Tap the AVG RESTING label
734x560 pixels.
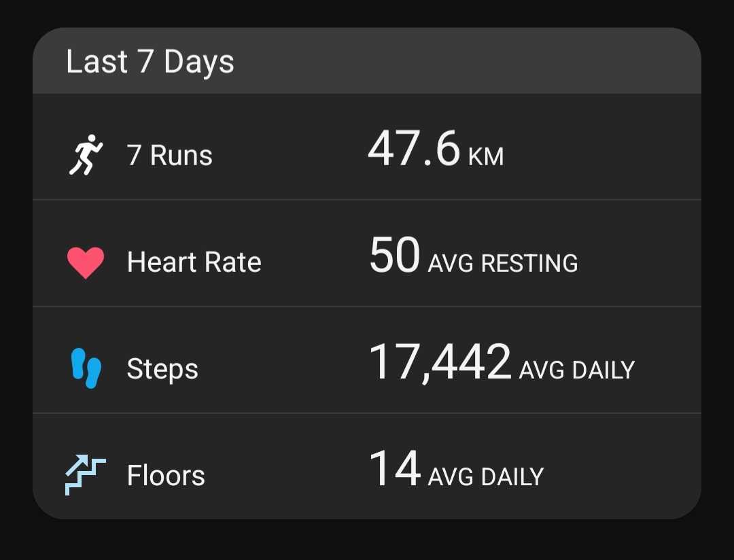pyautogui.click(x=503, y=263)
